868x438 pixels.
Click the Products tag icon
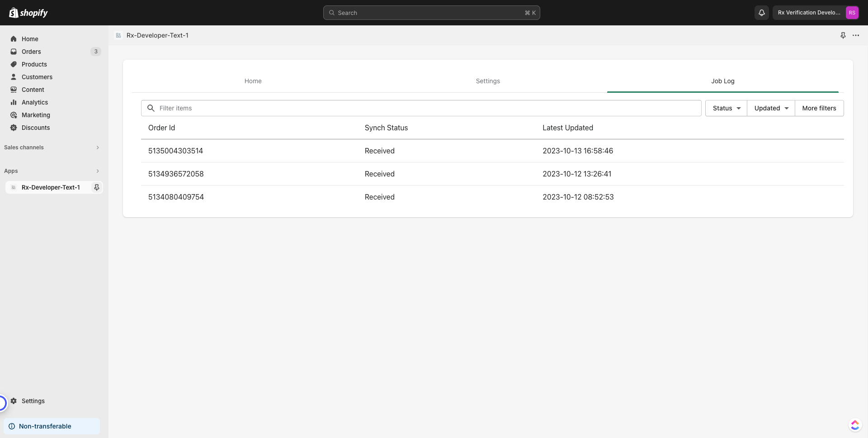tap(14, 64)
